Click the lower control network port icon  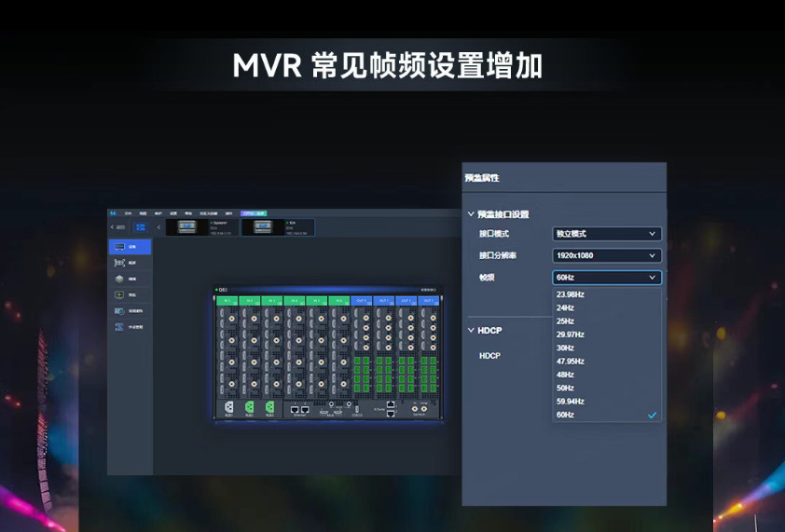[391, 413]
